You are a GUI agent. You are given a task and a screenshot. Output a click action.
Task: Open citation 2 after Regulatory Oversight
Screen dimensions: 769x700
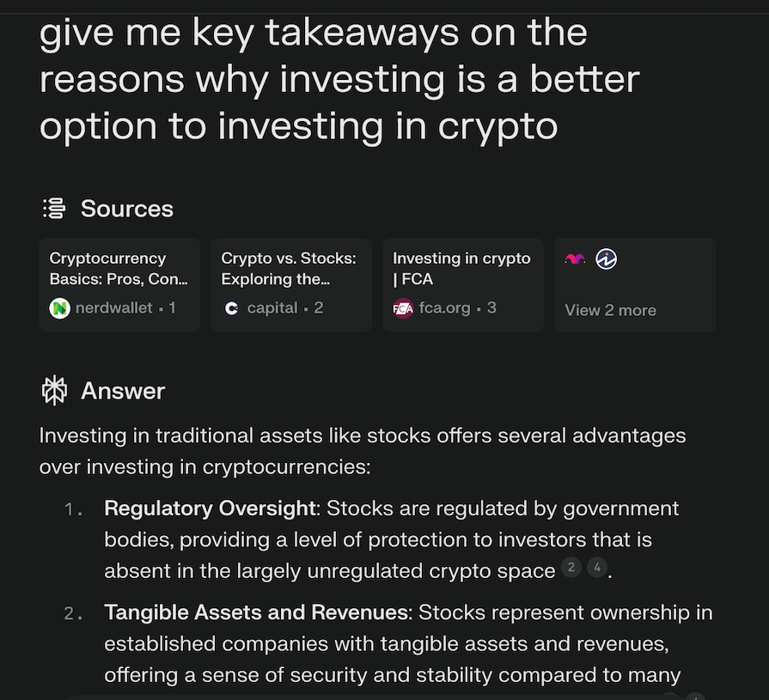coord(571,568)
